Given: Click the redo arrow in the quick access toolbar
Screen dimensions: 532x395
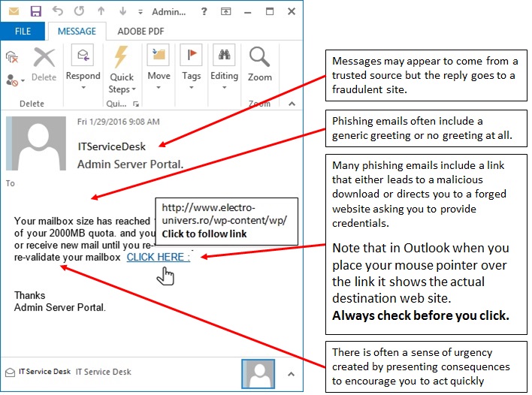Looking at the screenshot, I should [x=80, y=11].
